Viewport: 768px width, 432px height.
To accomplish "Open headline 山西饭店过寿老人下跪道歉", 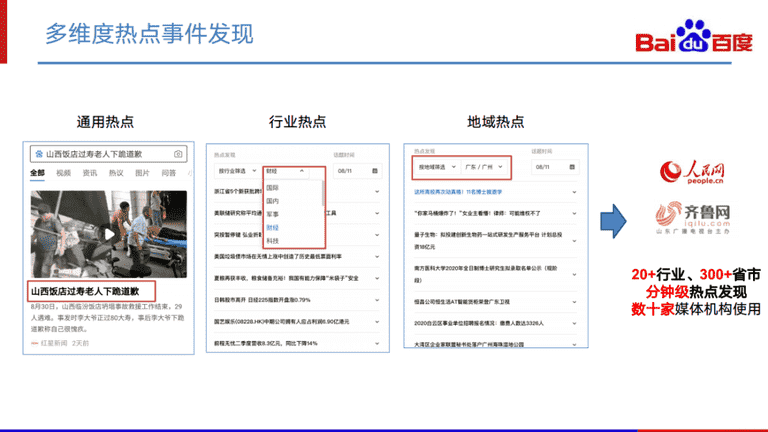I will pyautogui.click(x=85, y=291).
